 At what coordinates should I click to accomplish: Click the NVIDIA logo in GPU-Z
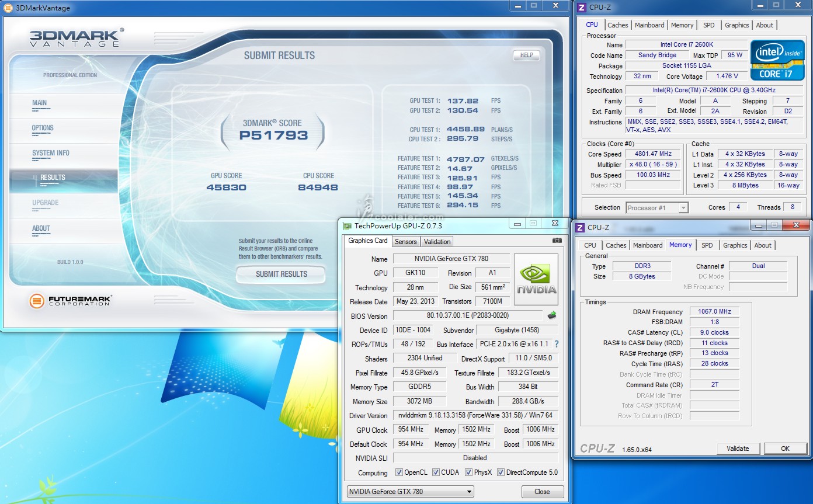536,280
